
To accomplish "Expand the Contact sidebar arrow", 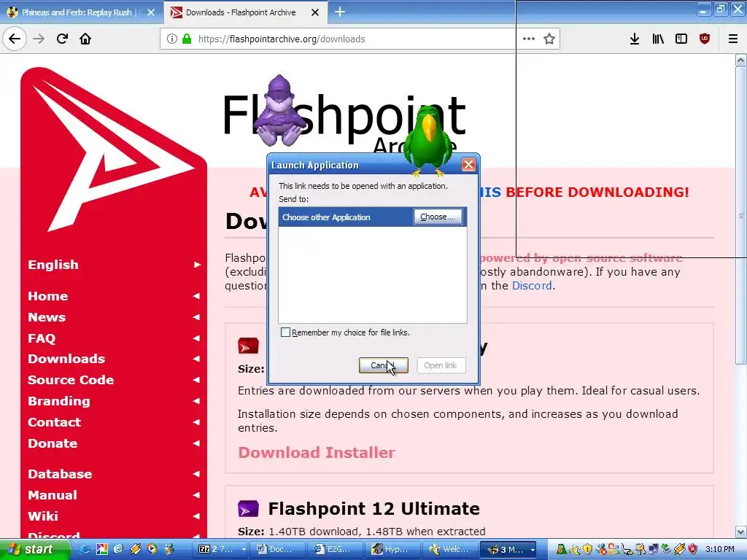I will (197, 422).
